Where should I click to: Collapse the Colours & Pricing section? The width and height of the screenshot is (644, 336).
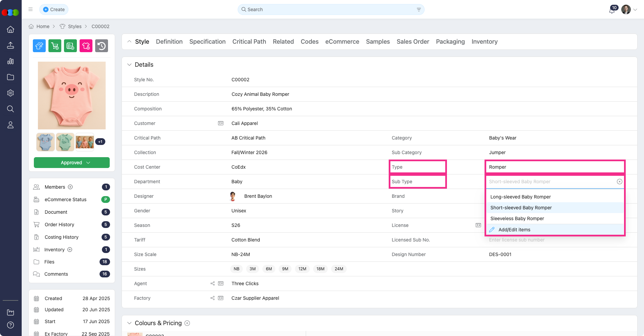pos(129,323)
